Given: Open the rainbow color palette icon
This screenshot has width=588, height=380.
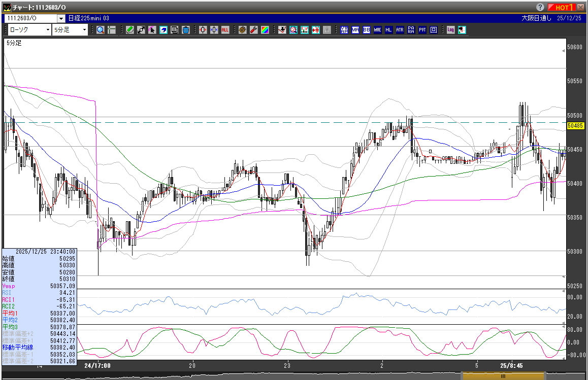Looking at the screenshot, I should [265, 30].
